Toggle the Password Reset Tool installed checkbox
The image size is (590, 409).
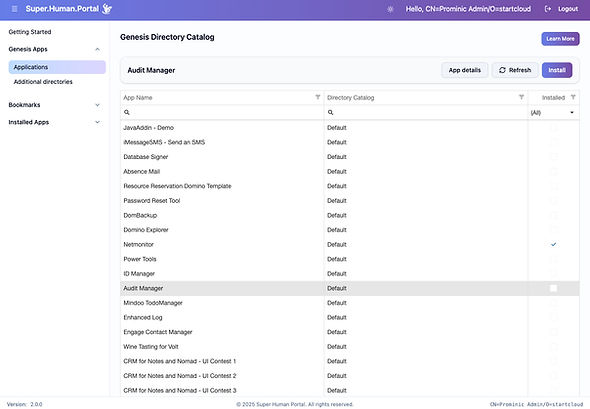click(554, 201)
